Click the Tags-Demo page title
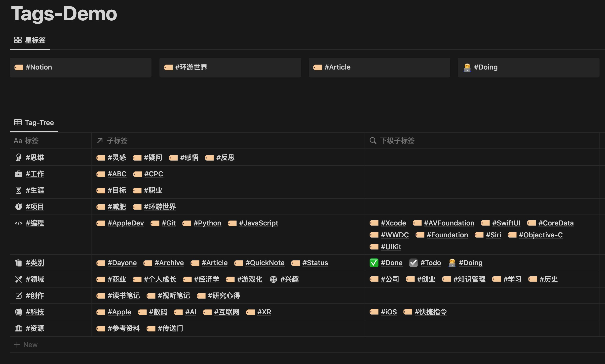 point(64,14)
